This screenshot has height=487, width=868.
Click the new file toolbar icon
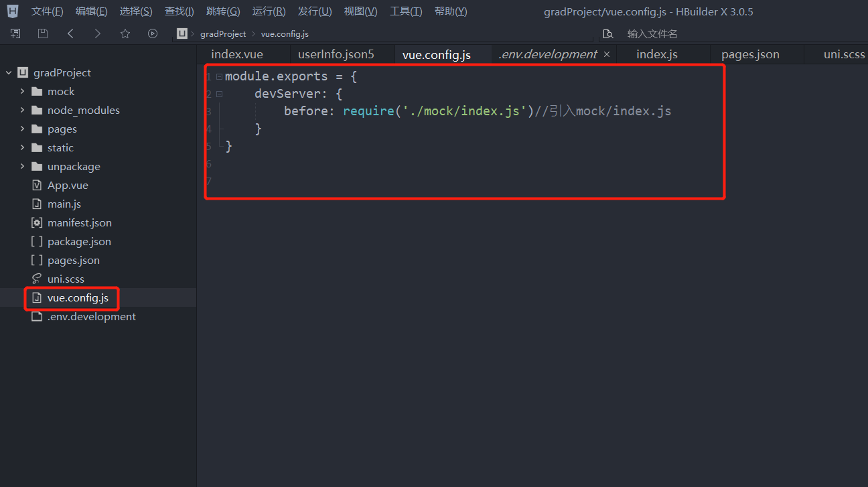[x=15, y=33]
